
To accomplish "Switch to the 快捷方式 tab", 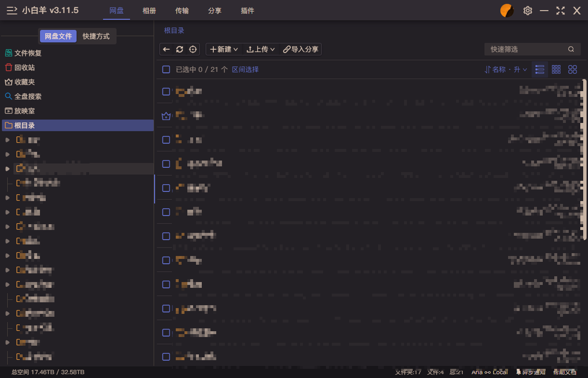I will coord(96,36).
